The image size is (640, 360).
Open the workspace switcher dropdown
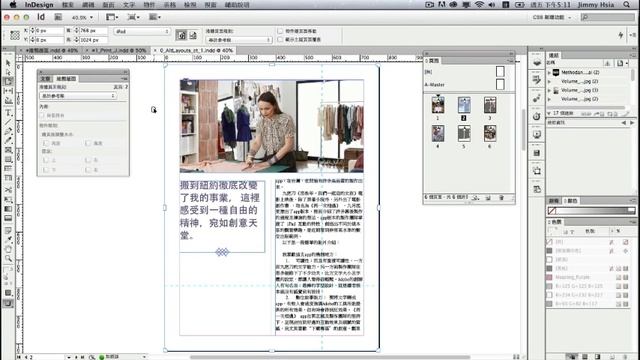click(552, 18)
